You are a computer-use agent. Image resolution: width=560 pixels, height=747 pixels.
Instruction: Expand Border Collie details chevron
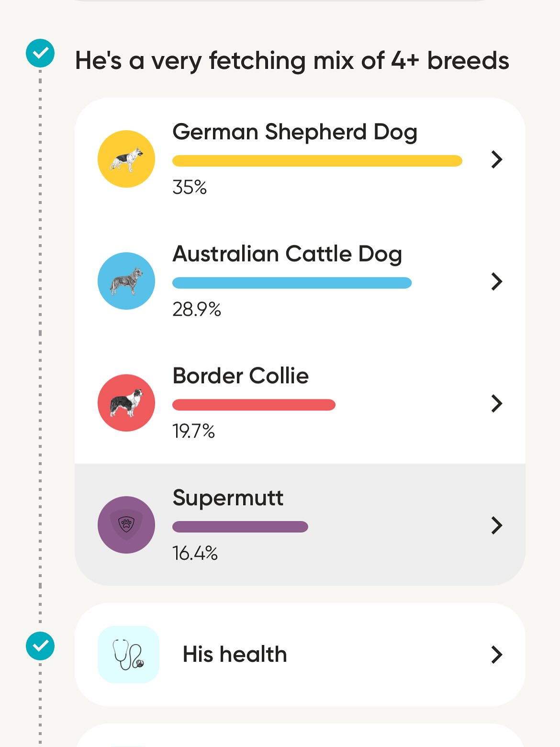coord(497,404)
